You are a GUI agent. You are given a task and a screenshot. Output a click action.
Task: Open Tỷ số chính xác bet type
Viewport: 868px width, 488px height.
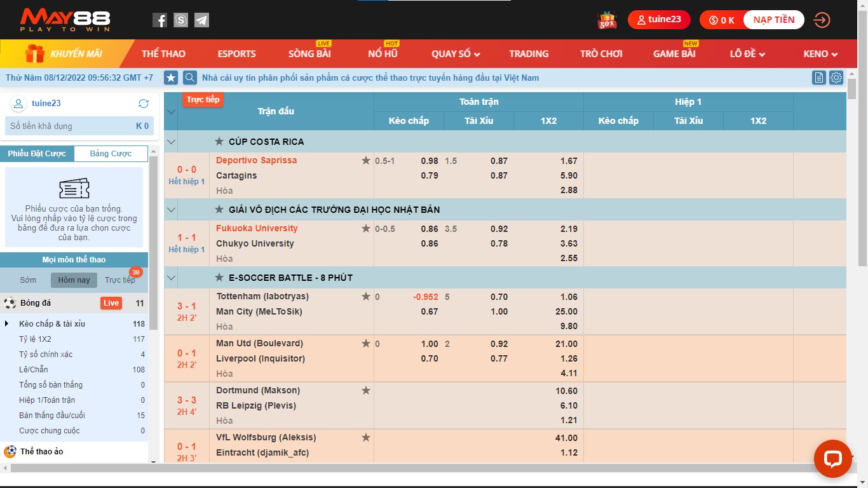click(46, 355)
